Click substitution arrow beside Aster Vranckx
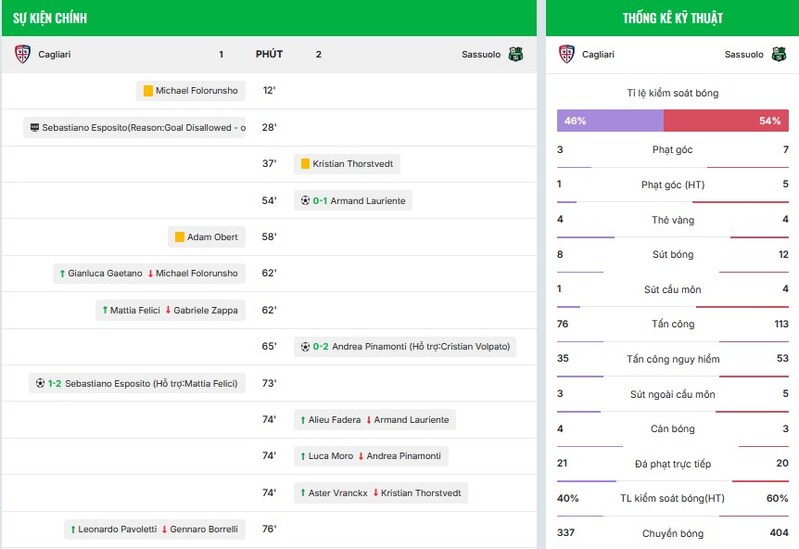Image resolution: width=799 pixels, height=549 pixels. tap(302, 493)
